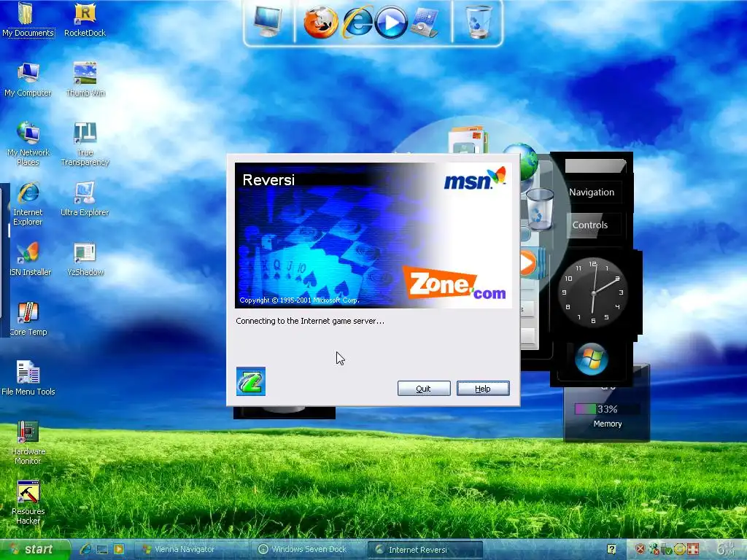Select the Thumb Win desktop shortcut

pos(85,79)
